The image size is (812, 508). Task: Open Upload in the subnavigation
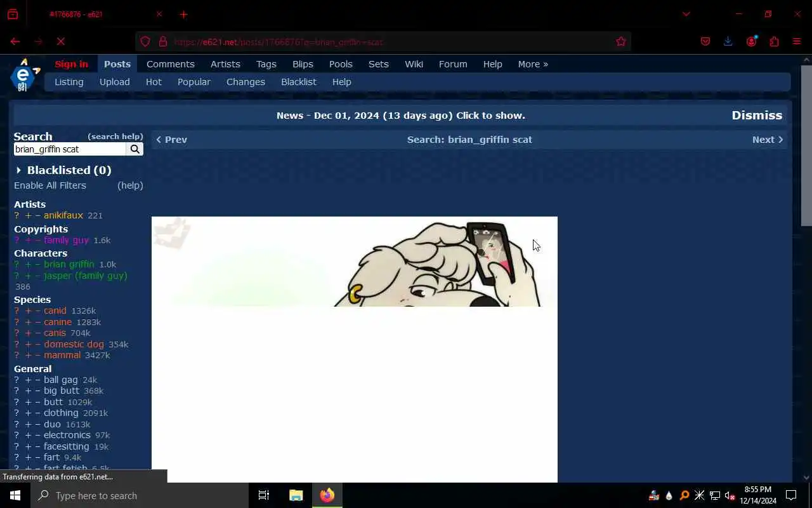point(115,82)
